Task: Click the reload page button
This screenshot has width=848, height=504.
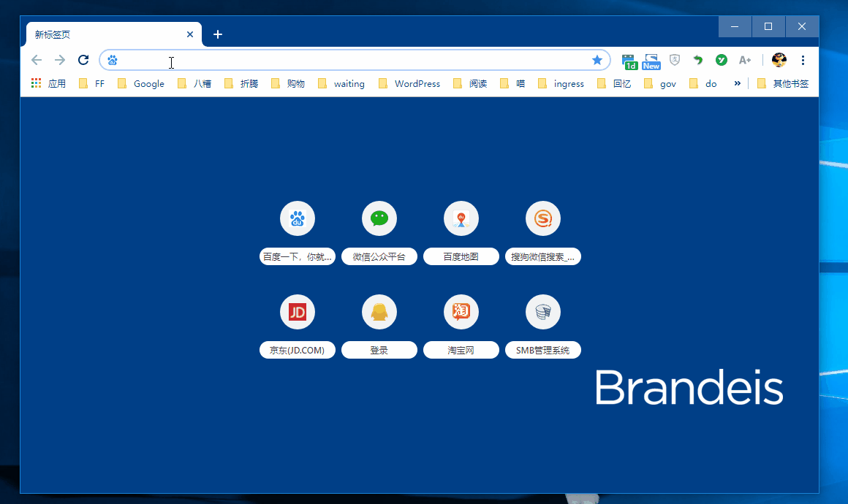Action: [x=83, y=60]
